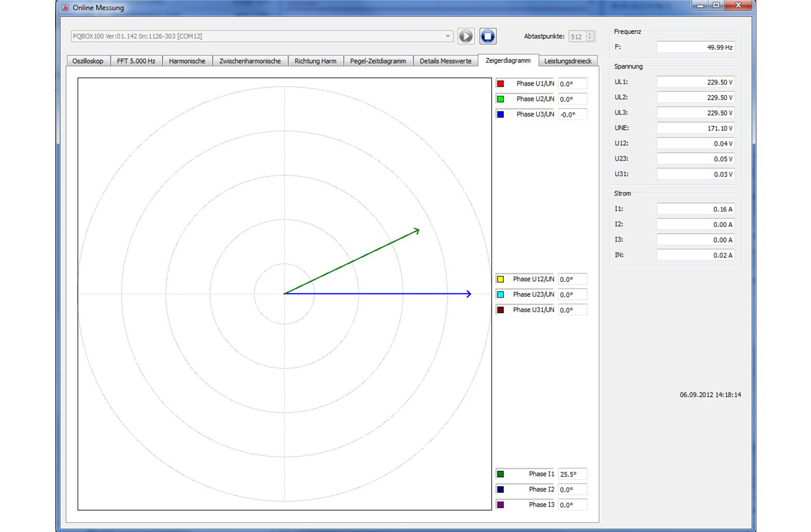Click the timestamp 06.09.2012 14:18:14

[x=710, y=395]
